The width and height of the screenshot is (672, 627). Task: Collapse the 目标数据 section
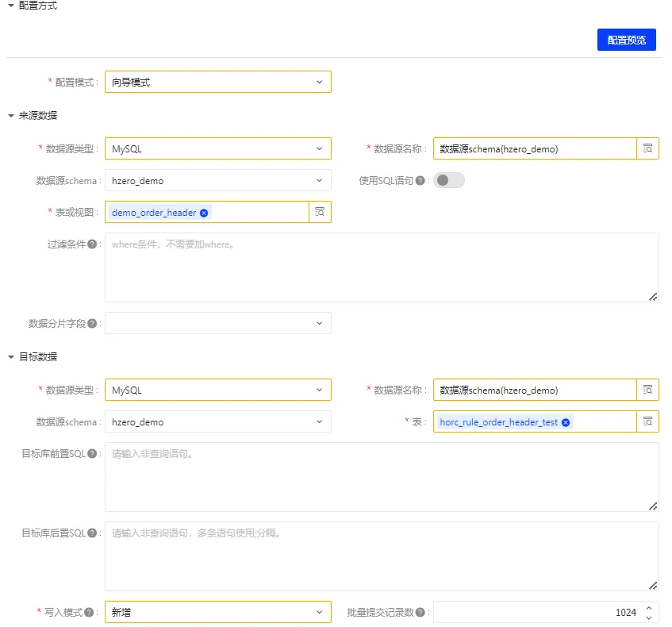pos(11,357)
